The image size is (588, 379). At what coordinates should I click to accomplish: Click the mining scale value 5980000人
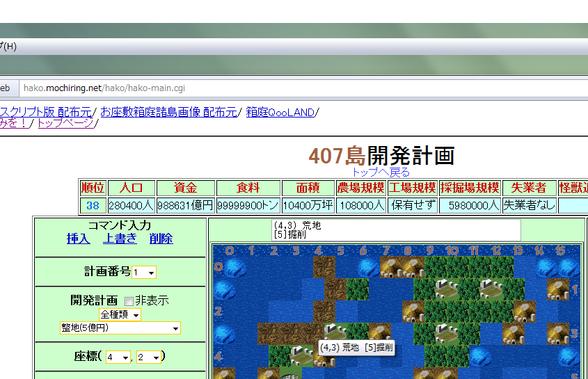tap(470, 205)
